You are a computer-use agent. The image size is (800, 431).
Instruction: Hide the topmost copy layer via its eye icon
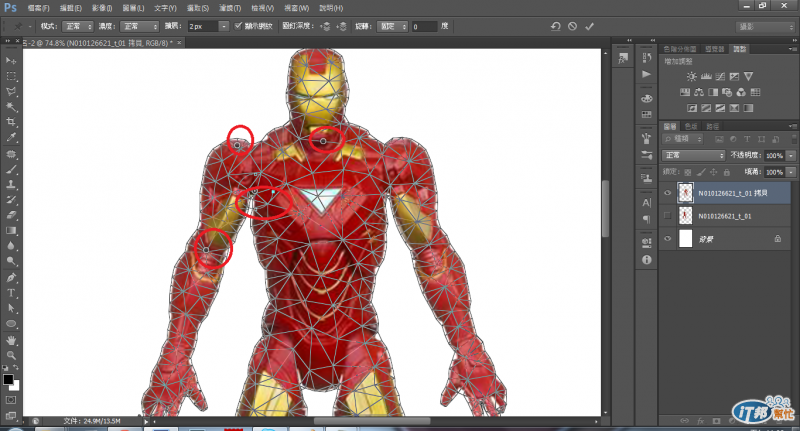(x=668, y=193)
